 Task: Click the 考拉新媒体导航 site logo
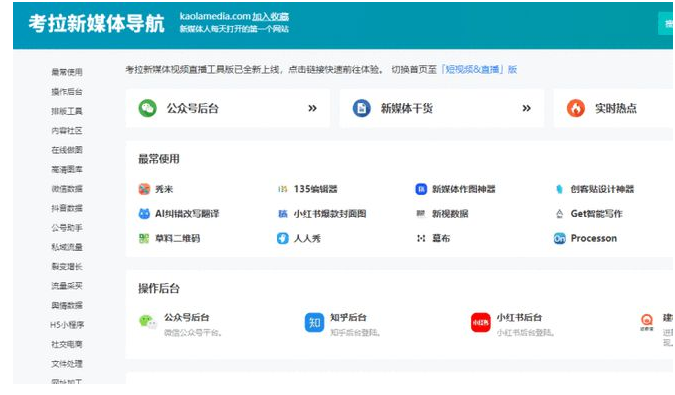click(96, 23)
